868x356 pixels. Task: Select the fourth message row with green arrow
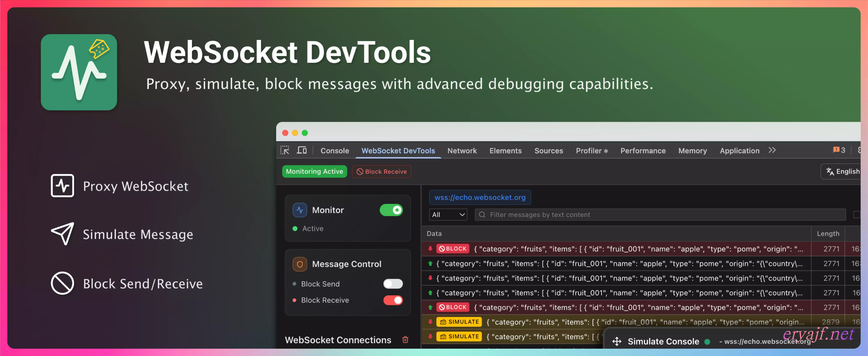pyautogui.click(x=641, y=293)
